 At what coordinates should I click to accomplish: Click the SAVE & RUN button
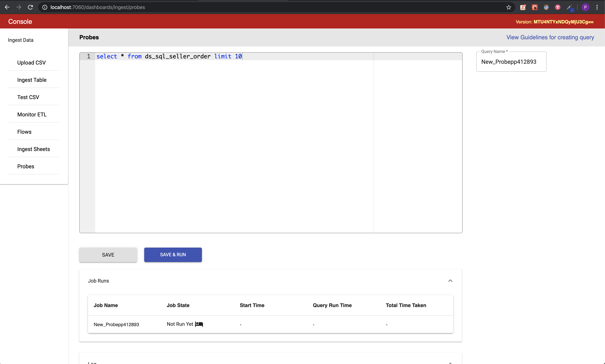tap(173, 255)
